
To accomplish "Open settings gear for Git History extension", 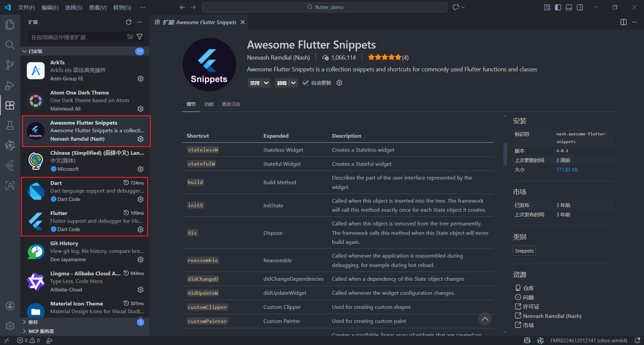I will tap(141, 260).
